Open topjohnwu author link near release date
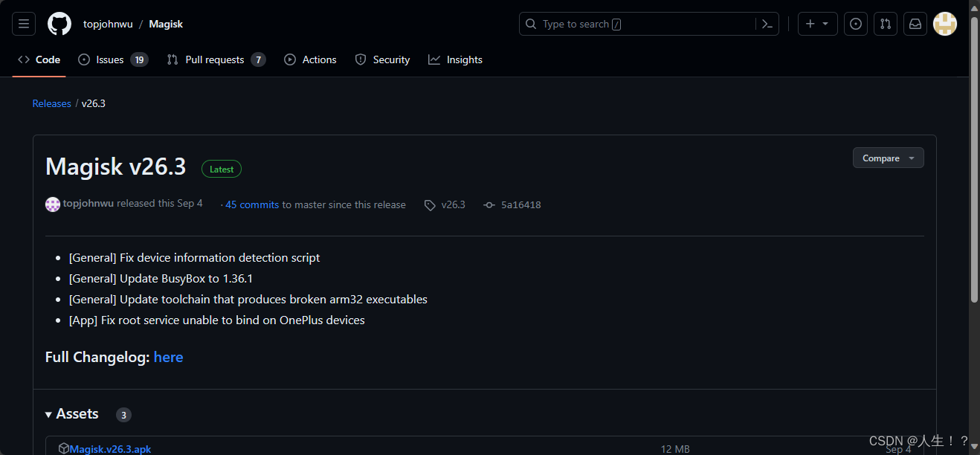 (88, 203)
